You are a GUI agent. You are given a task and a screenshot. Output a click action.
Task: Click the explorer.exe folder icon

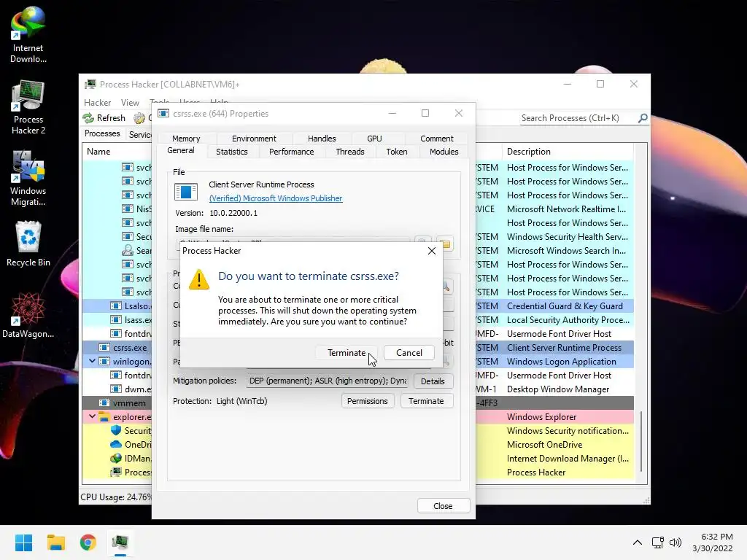tap(104, 416)
